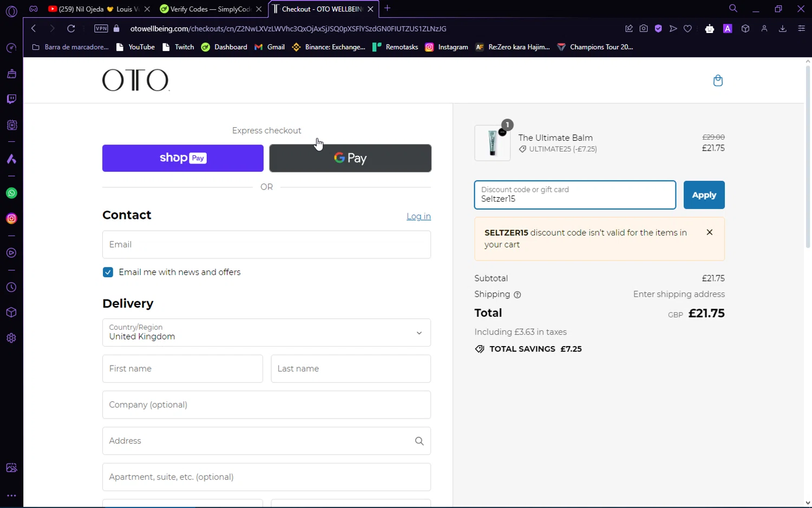812x508 pixels.
Task: Open Instagram icon in Opera sidebar
Action: 11,219
